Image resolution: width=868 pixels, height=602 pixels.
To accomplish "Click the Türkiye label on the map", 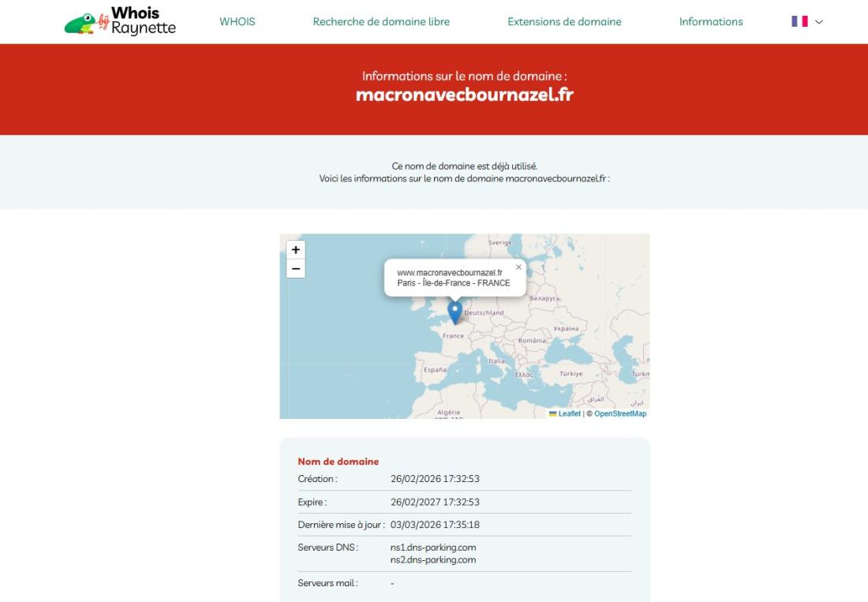I will [x=571, y=373].
